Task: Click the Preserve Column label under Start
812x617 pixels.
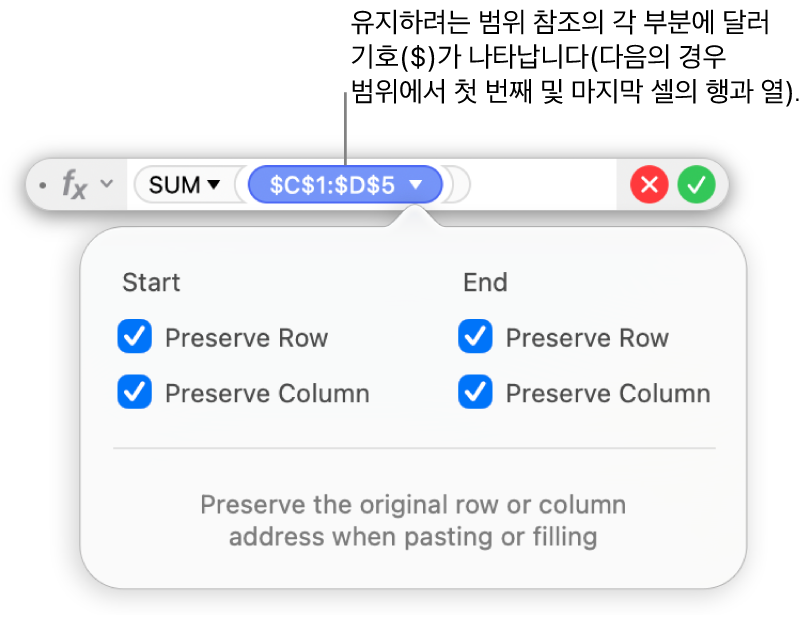Action: [x=267, y=393]
